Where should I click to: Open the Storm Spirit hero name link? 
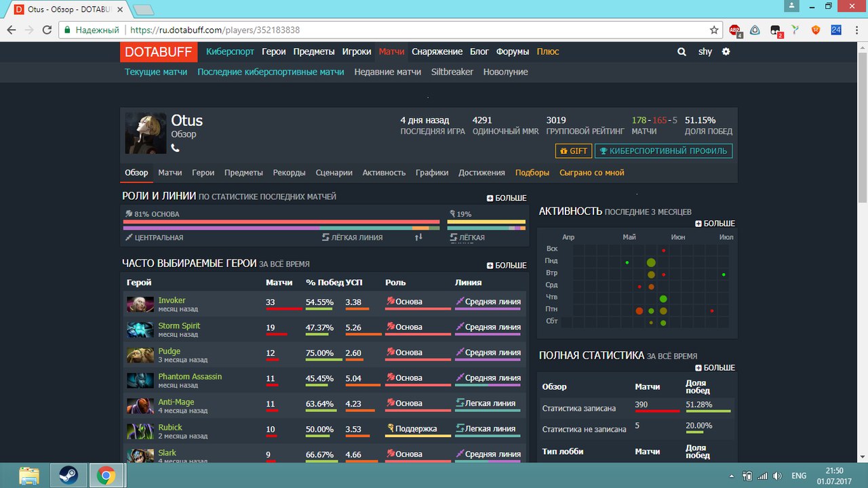179,326
